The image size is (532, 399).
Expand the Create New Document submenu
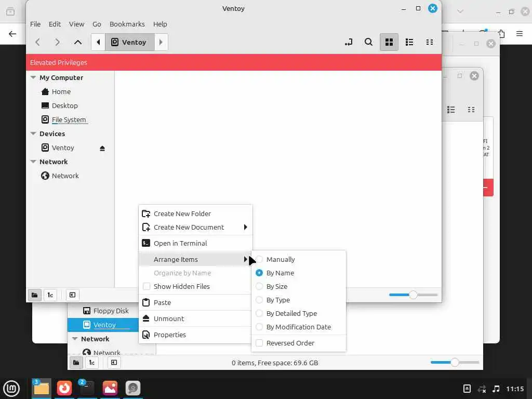tap(195, 228)
